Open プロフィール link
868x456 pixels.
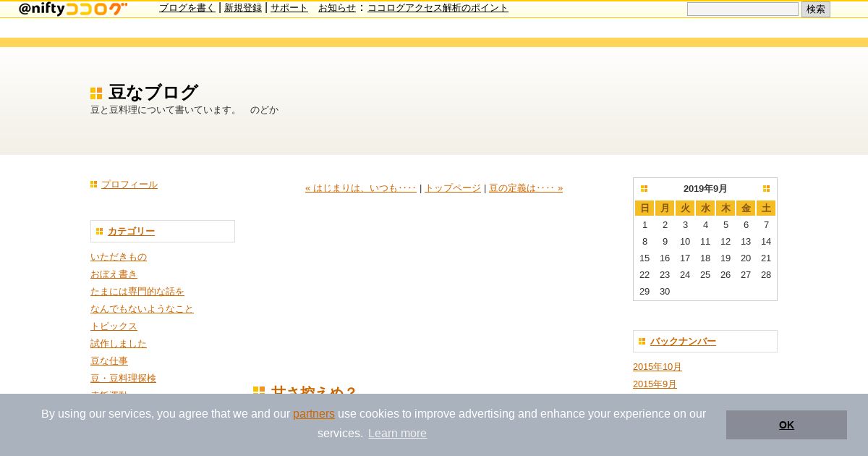pyautogui.click(x=129, y=185)
